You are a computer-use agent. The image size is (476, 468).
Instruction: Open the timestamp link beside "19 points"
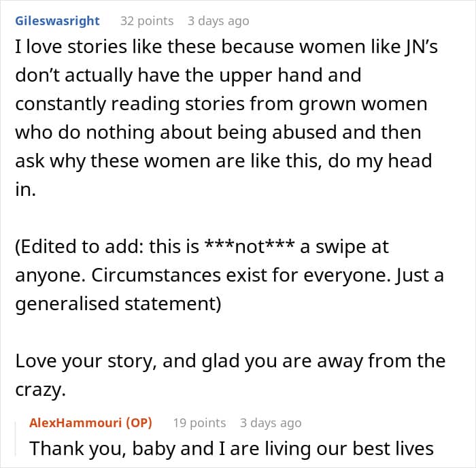[271, 422]
